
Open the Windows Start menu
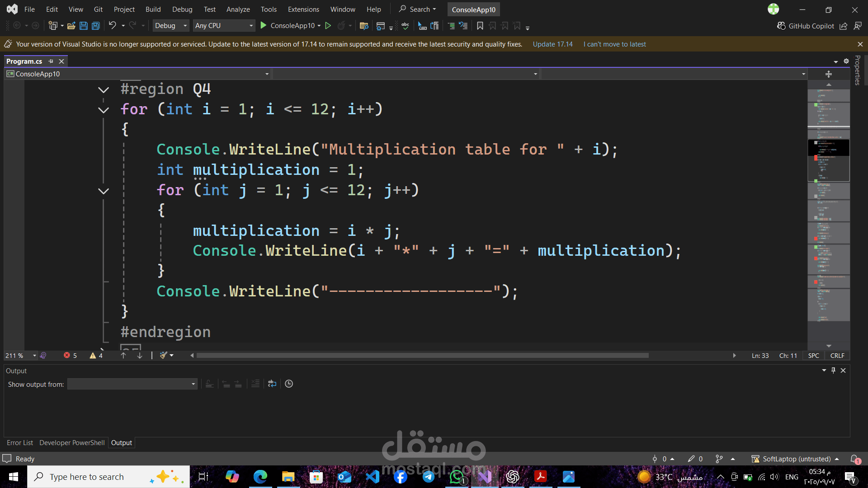[14, 477]
